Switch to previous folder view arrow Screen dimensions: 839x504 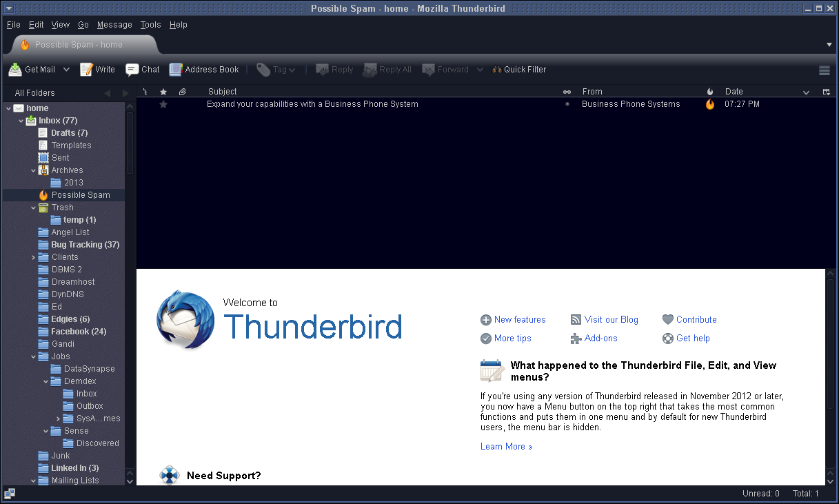click(x=108, y=93)
